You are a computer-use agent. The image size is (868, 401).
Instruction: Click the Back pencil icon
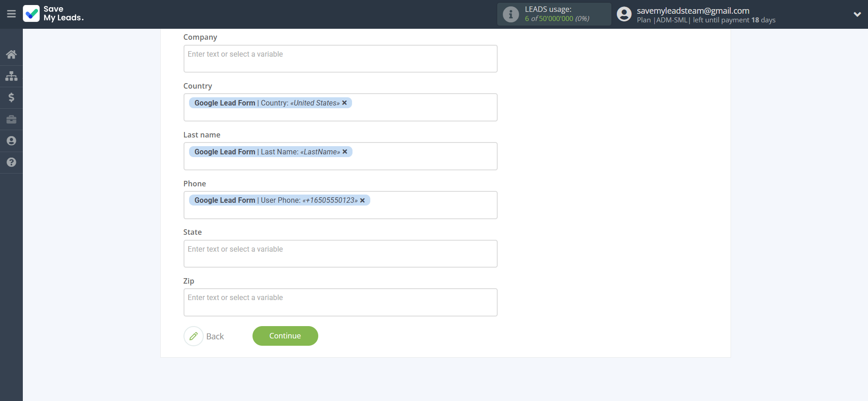click(x=194, y=336)
